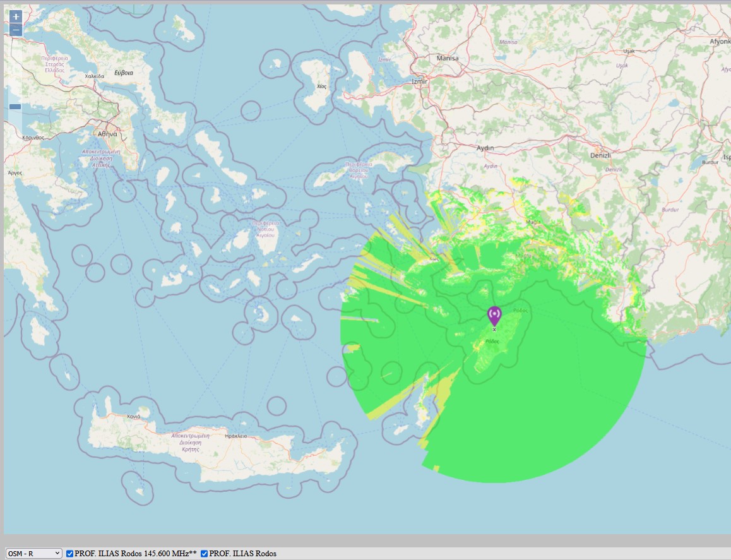Image resolution: width=731 pixels, height=560 pixels.
Task: Click the Χανιά label on Crete
Action: click(x=133, y=417)
